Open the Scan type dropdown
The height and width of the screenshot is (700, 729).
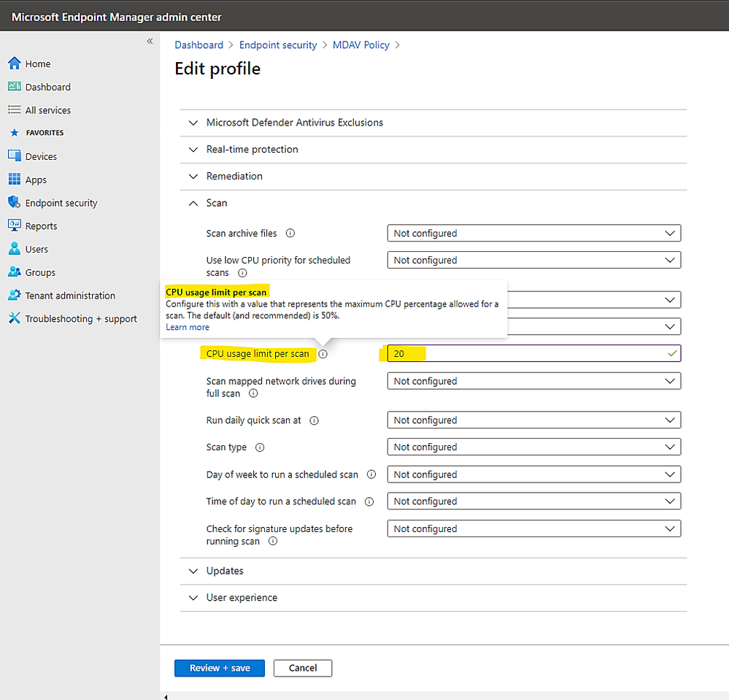click(x=533, y=447)
